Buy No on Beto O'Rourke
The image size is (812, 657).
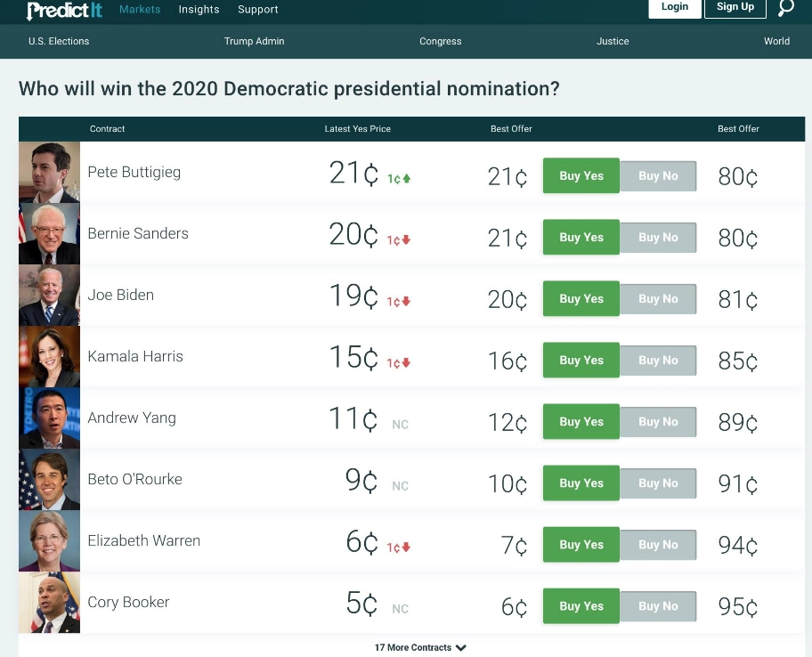pyautogui.click(x=658, y=483)
